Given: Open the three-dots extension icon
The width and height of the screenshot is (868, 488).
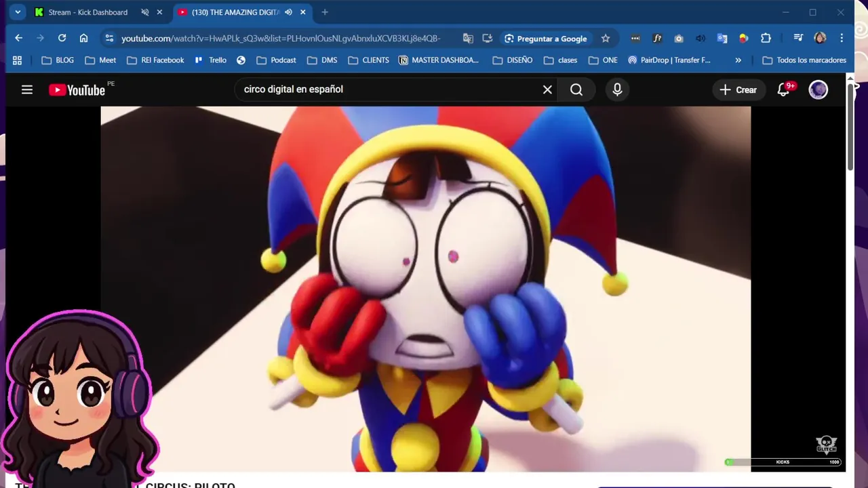Looking at the screenshot, I should 635,39.
